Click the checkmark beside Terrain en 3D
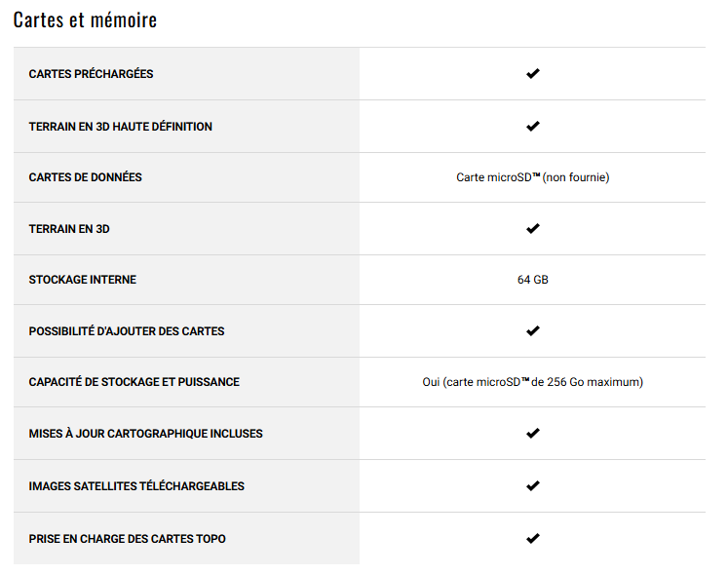The width and height of the screenshot is (728, 576). (x=532, y=228)
